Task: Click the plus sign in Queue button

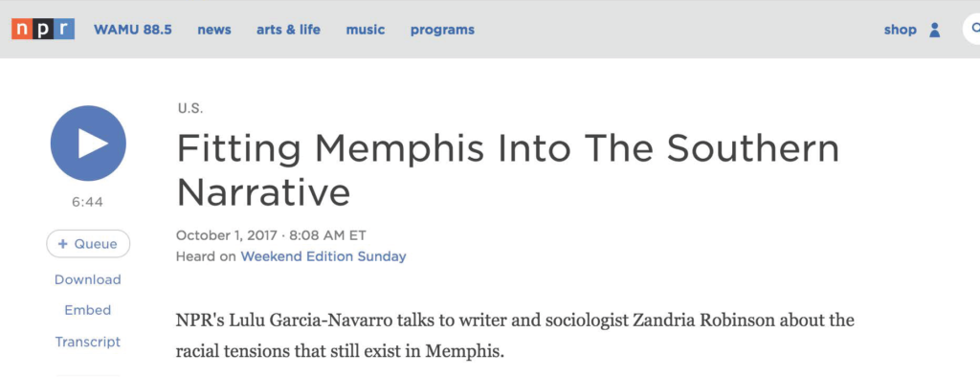Action: point(62,244)
